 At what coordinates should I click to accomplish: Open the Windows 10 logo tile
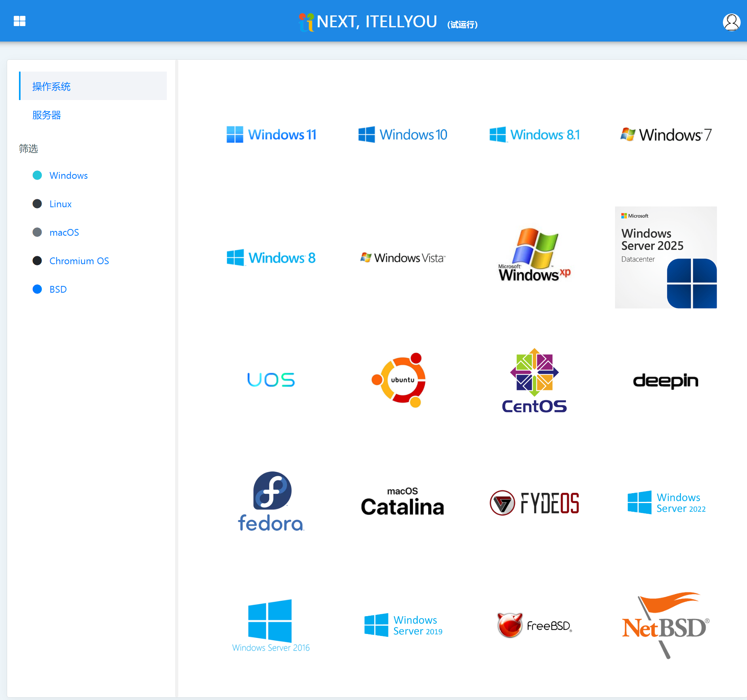(403, 134)
